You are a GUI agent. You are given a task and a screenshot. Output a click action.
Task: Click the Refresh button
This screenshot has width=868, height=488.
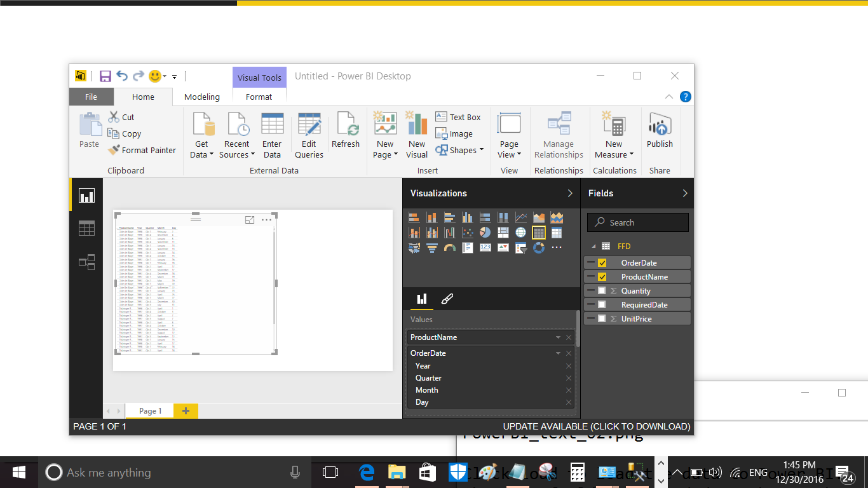tap(346, 134)
